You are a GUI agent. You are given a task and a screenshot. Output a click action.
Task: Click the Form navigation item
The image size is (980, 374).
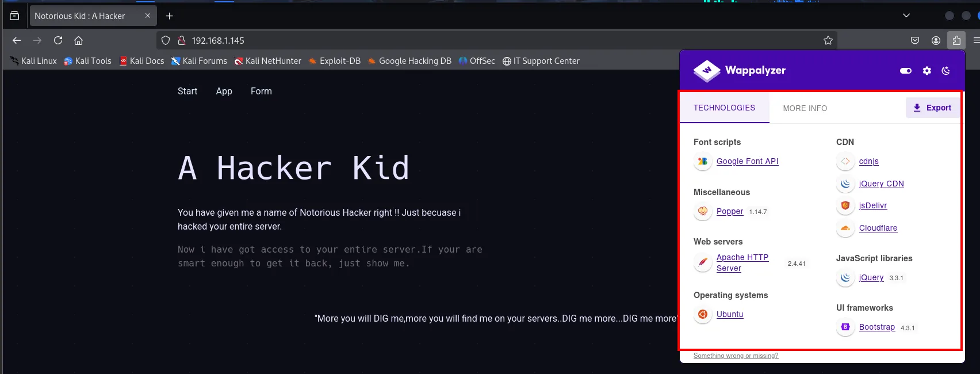pos(261,91)
